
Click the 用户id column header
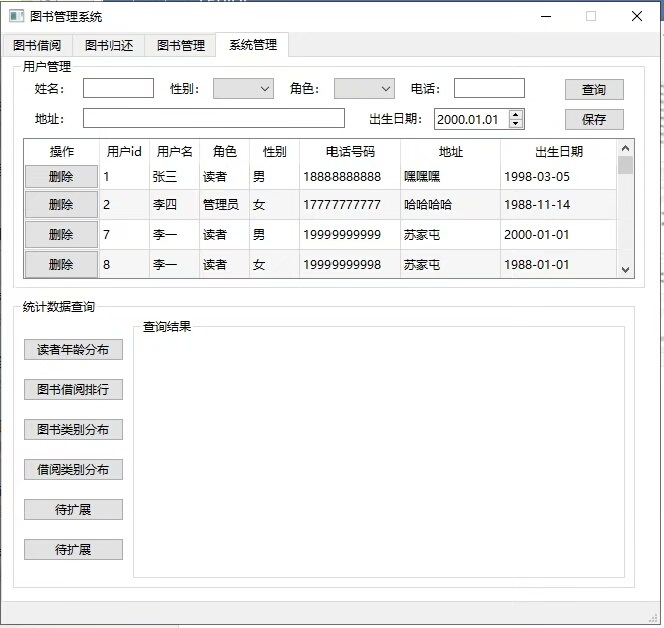[x=124, y=152]
